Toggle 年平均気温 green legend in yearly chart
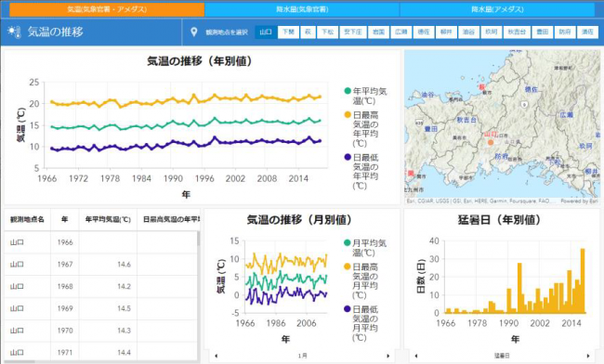The height and width of the screenshot is (364, 604). [365, 96]
